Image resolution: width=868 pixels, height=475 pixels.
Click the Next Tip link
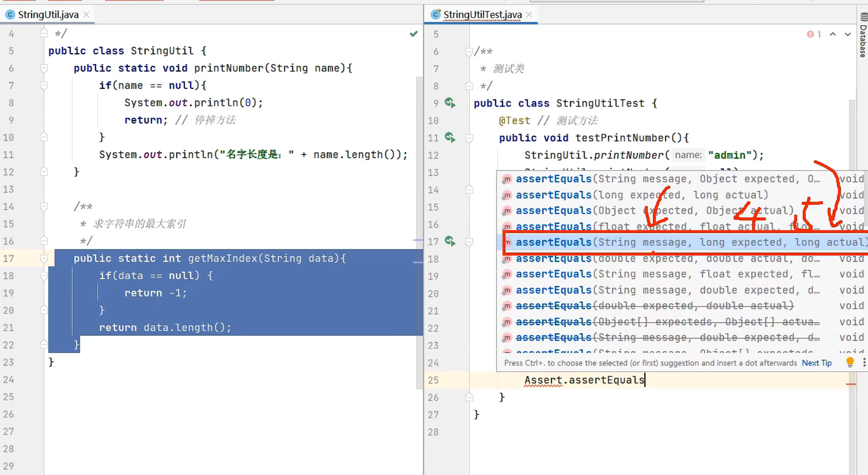(816, 363)
